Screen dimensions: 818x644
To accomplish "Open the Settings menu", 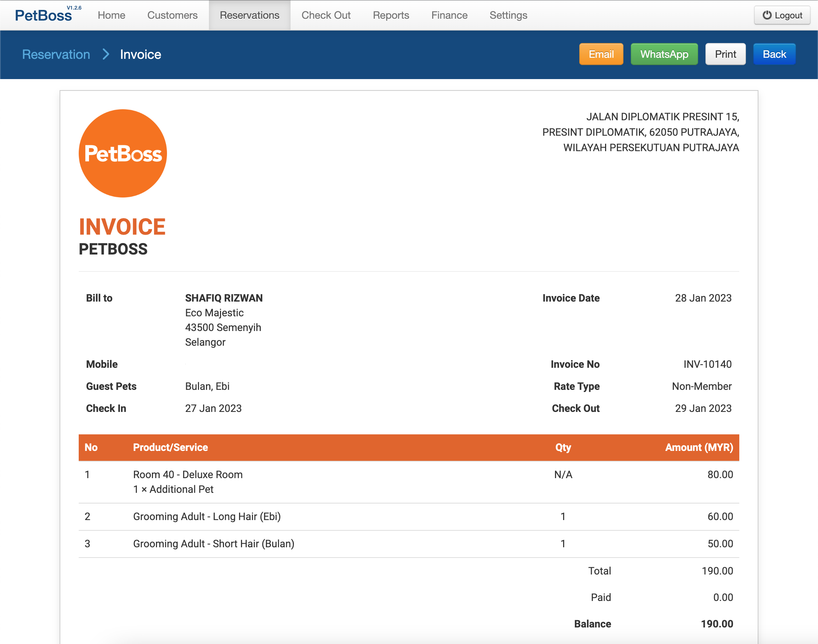I will point(508,15).
